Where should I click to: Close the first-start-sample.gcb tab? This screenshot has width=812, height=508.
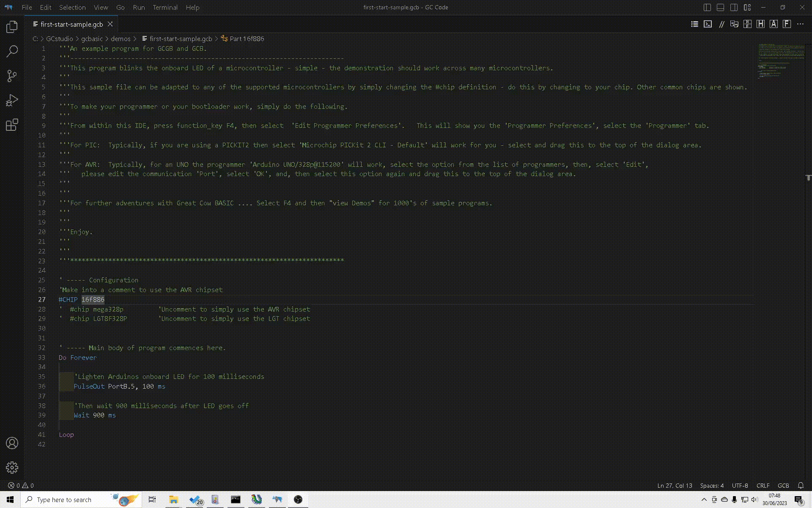[x=110, y=24]
